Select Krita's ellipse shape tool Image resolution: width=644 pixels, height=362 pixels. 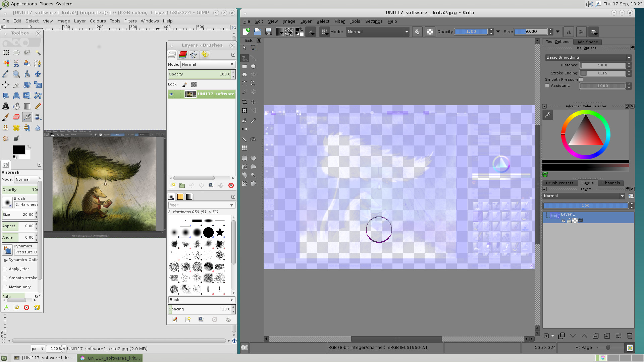coord(253,66)
